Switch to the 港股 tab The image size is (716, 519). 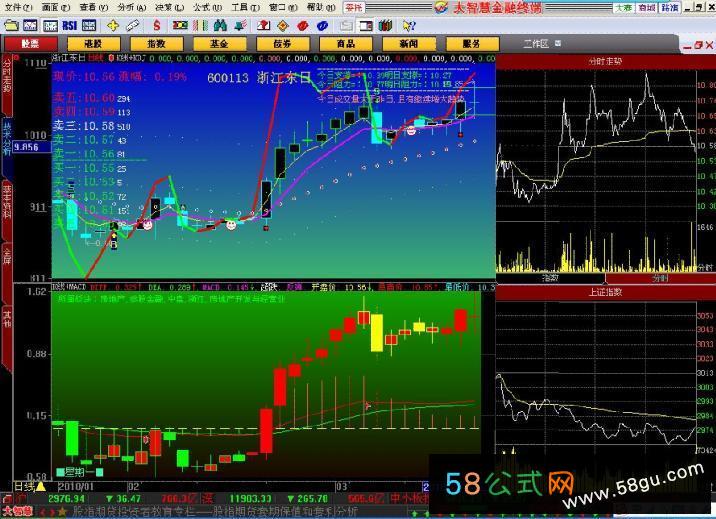(94, 44)
